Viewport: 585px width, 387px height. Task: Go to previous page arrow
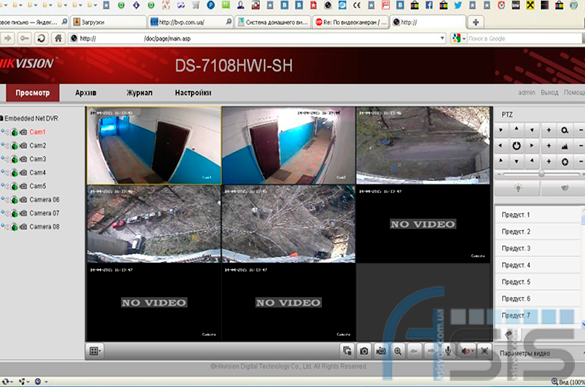[414, 351]
